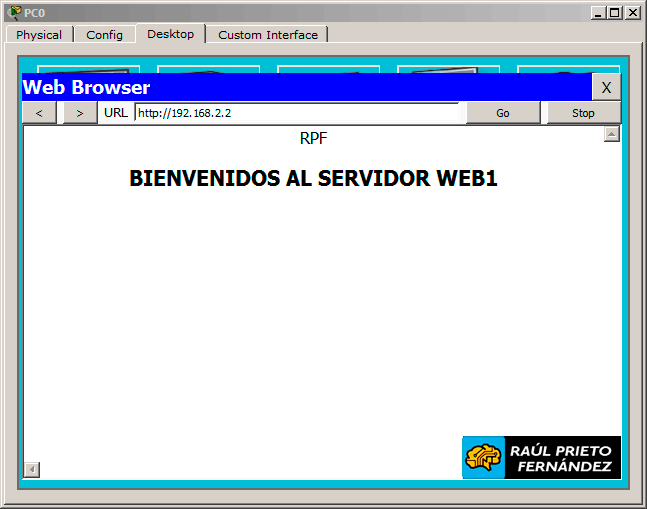
Task: Click the yellow brain logo icon
Action: pos(485,458)
